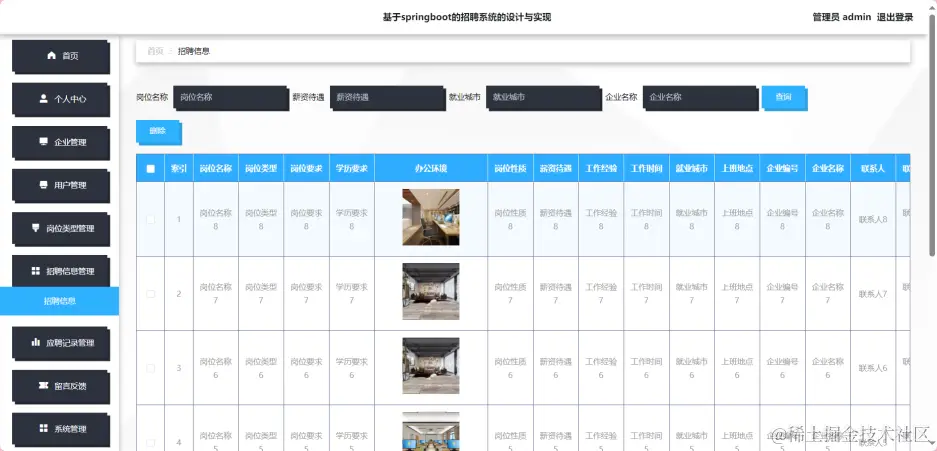Check the checkbox for row 2
This screenshot has width=937, height=451.
point(151,294)
